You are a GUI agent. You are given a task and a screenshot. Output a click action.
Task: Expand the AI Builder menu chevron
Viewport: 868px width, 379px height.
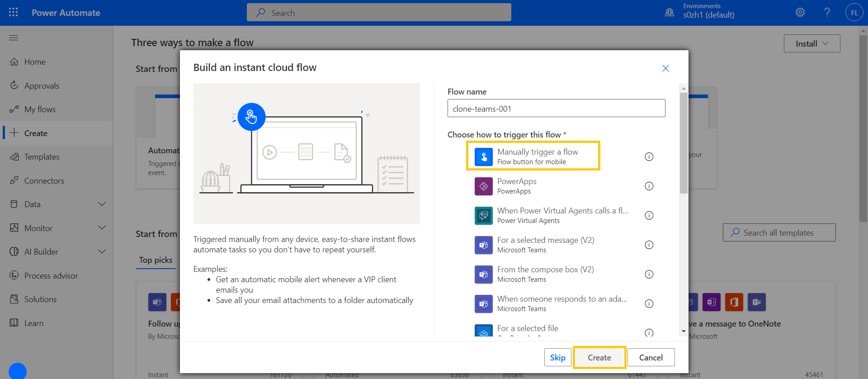point(102,251)
